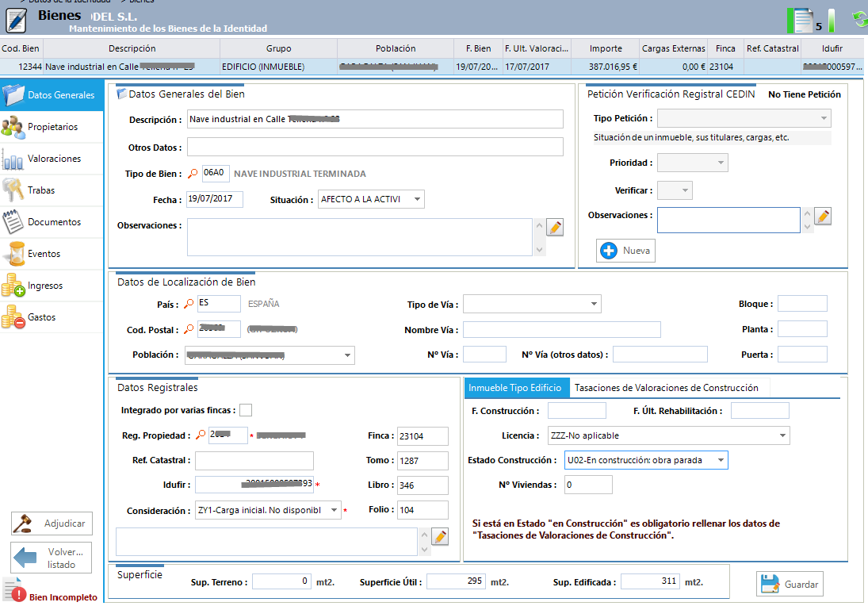Edit CEDIN petition Observaciones pencil icon
This screenshot has height=606, width=868.
point(823,217)
